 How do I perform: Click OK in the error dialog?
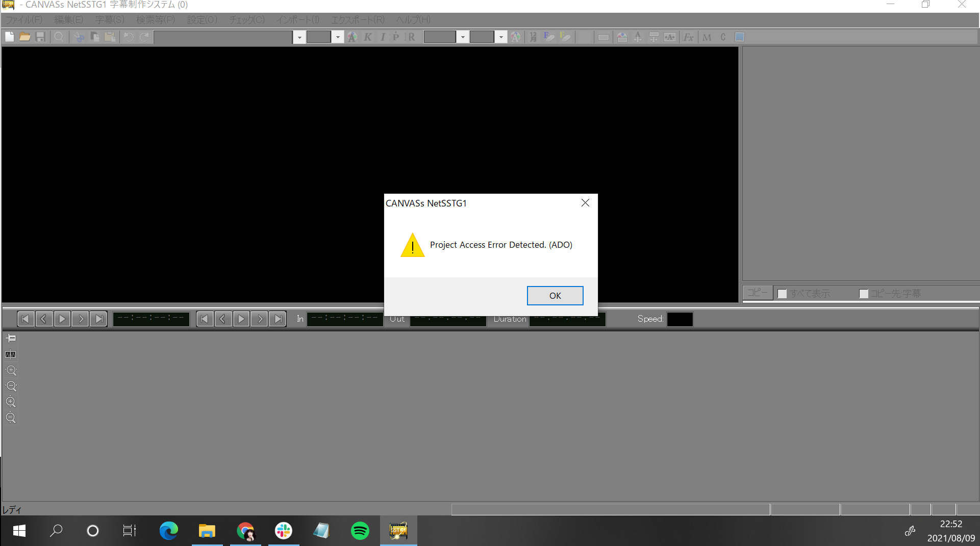coord(555,296)
